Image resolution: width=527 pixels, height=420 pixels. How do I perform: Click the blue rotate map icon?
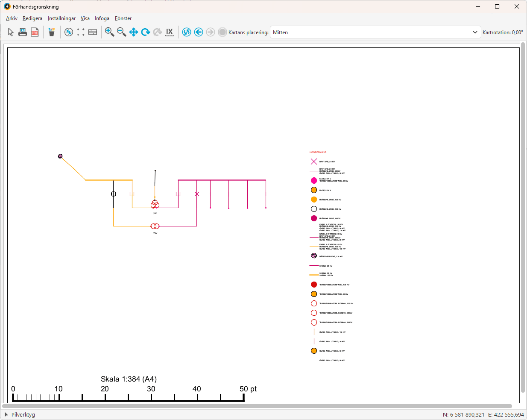146,32
